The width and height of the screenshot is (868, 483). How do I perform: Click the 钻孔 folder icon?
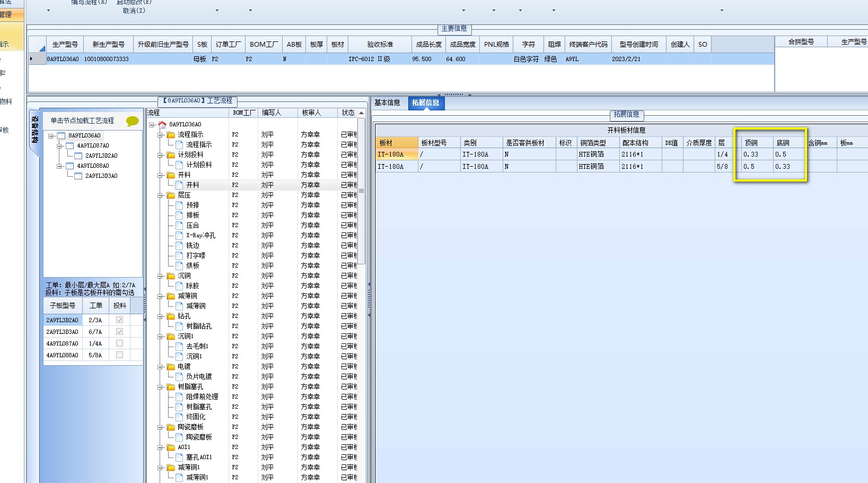point(171,316)
